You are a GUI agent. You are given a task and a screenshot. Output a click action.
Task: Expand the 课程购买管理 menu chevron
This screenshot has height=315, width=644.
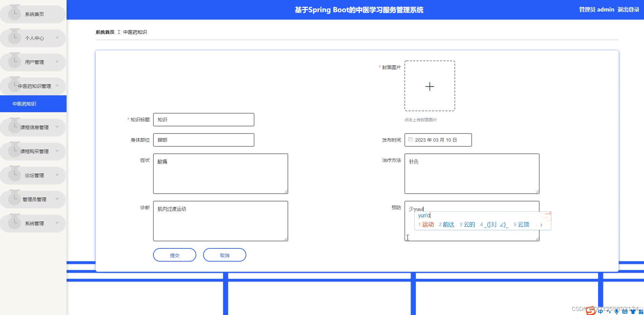point(57,151)
